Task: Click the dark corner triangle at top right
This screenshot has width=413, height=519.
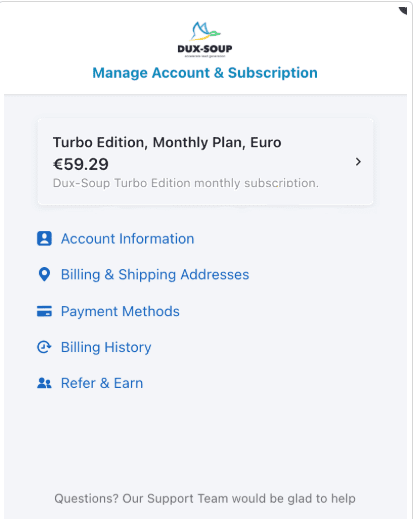Action: click(x=403, y=11)
